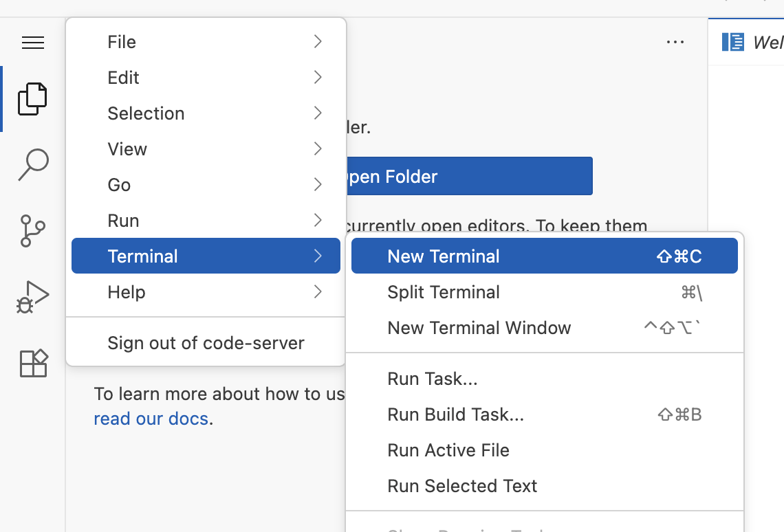Click the hamburger application menu icon

tap(32, 43)
